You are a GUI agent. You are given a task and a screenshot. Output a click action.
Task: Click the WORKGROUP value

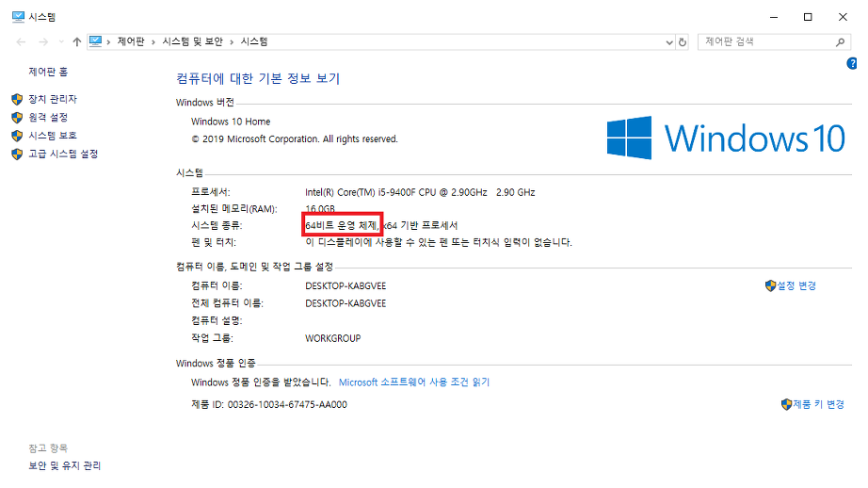332,338
